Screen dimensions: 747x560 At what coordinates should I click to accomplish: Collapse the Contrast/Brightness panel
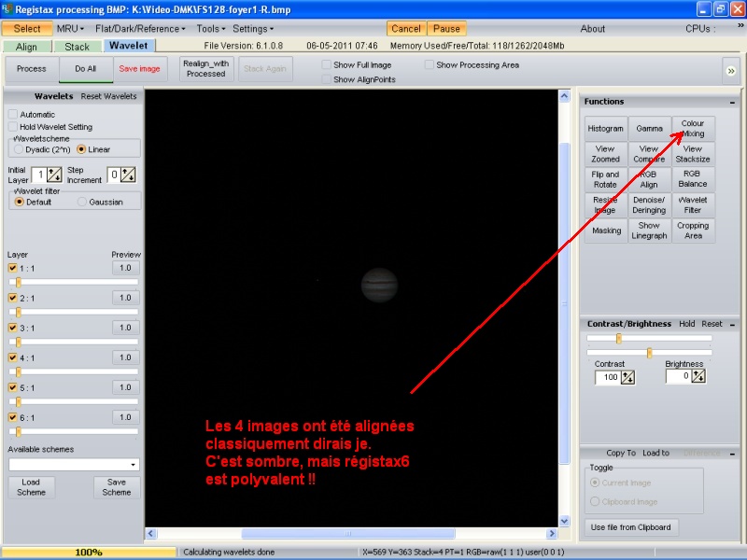pyautogui.click(x=733, y=323)
